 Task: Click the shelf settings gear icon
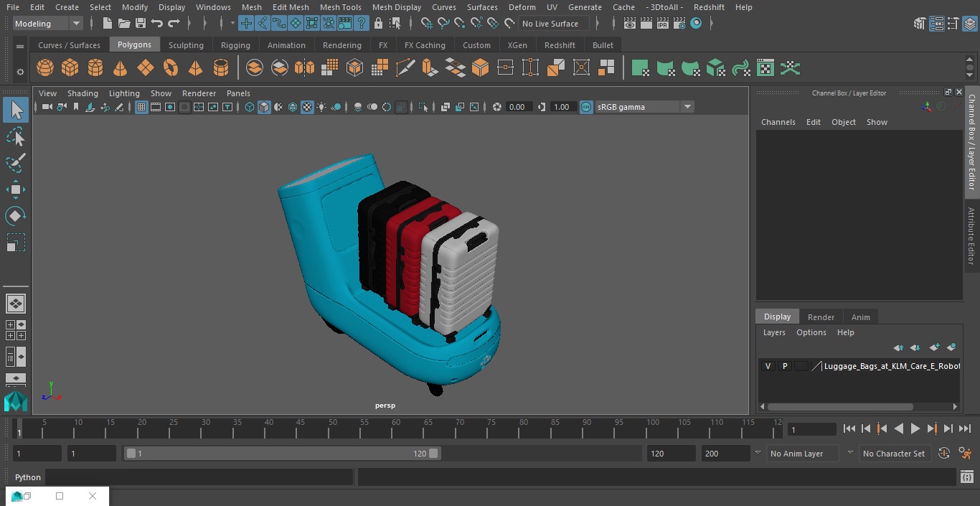tap(20, 71)
